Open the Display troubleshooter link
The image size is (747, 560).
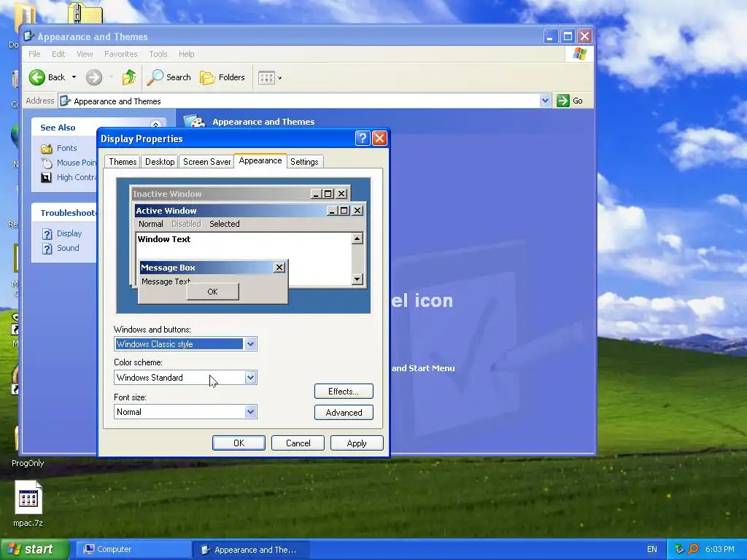69,233
